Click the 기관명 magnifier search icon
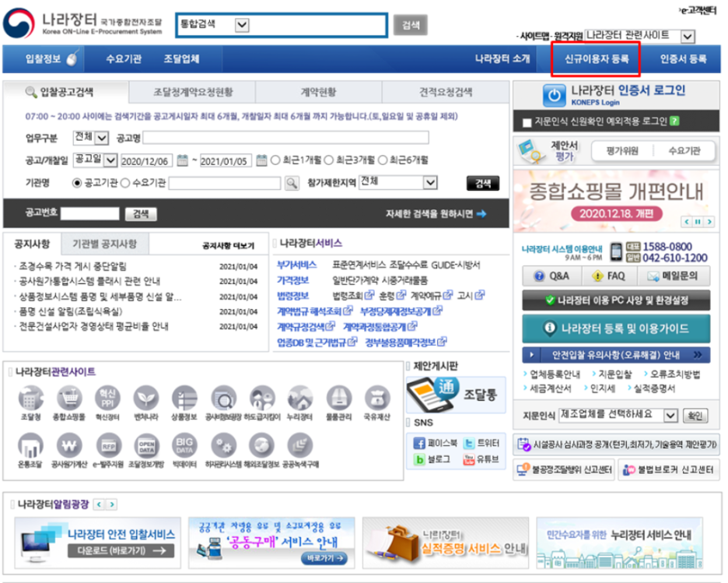The image size is (728, 583). tap(292, 183)
